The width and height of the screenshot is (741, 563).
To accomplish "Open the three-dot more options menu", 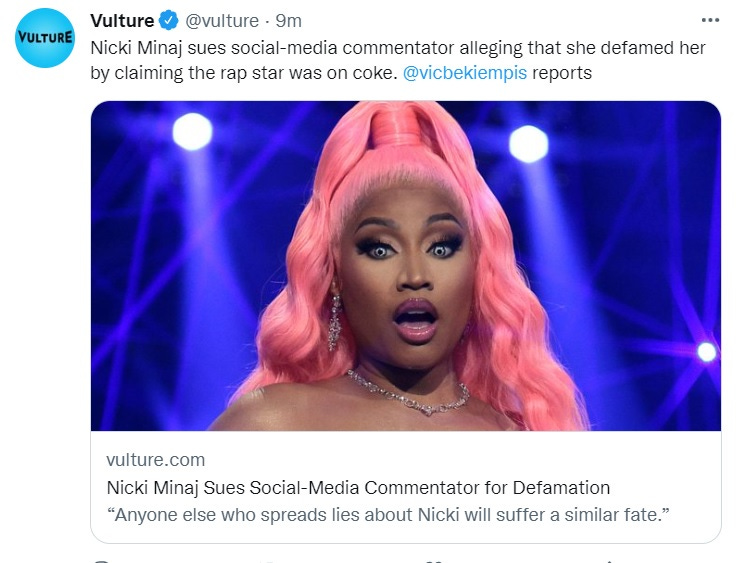I will pos(710,20).
